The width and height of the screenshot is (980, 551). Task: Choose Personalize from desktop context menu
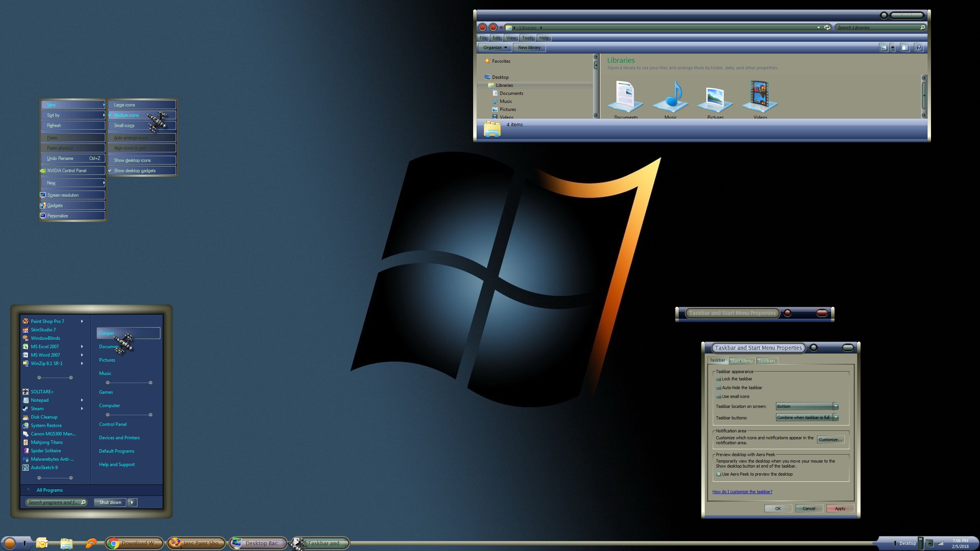pyautogui.click(x=73, y=216)
